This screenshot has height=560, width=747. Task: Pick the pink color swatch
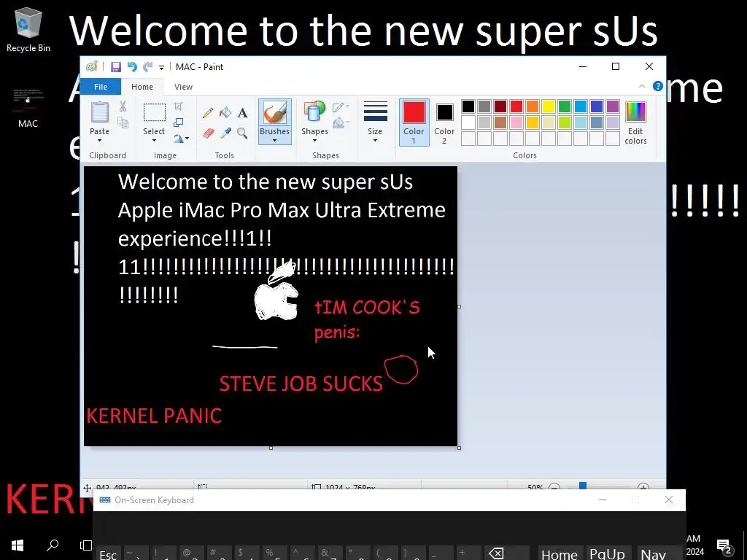click(516, 122)
